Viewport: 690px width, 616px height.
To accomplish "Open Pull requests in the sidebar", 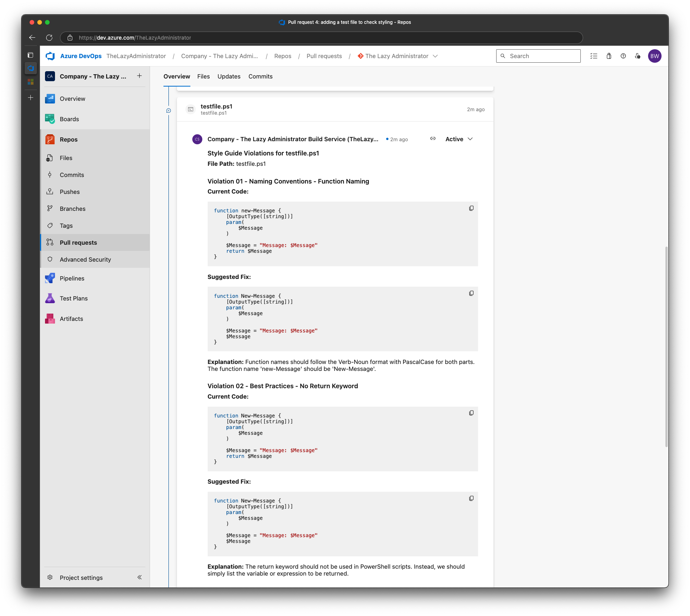I will click(95, 243).
